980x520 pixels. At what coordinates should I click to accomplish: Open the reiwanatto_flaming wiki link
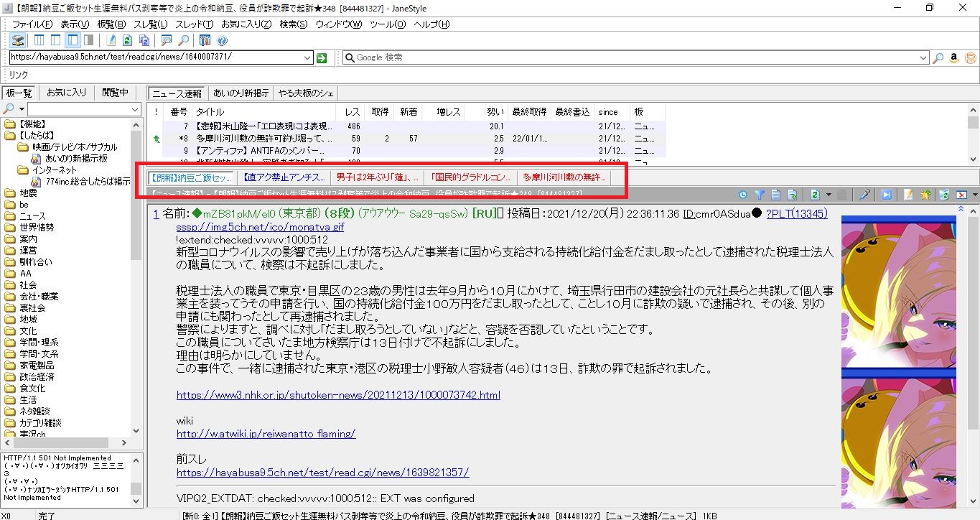266,434
